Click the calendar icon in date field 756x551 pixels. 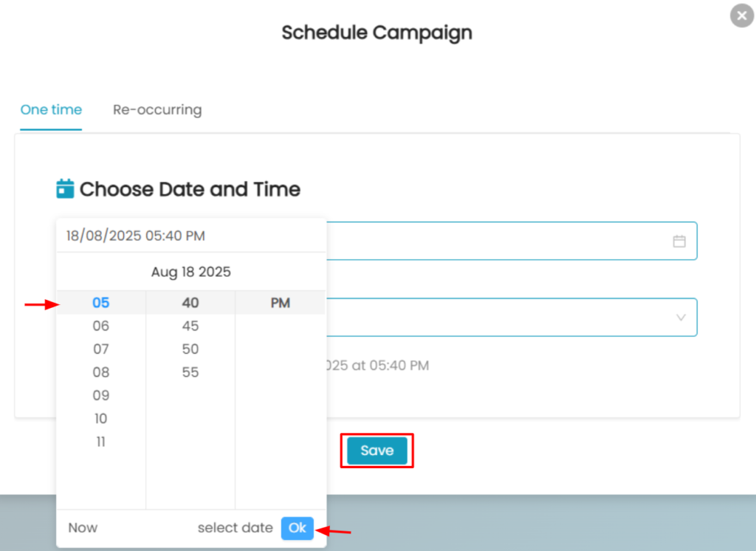679,241
